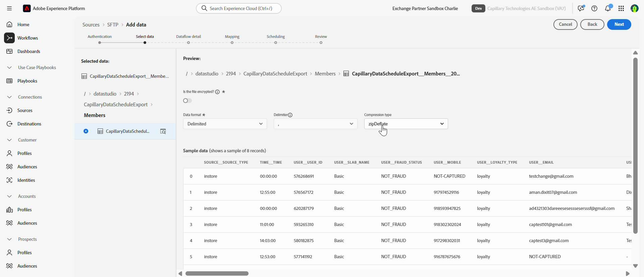This screenshot has height=277, width=644.
Task: Click the info icon beside file encrypted question
Action: 217,92
